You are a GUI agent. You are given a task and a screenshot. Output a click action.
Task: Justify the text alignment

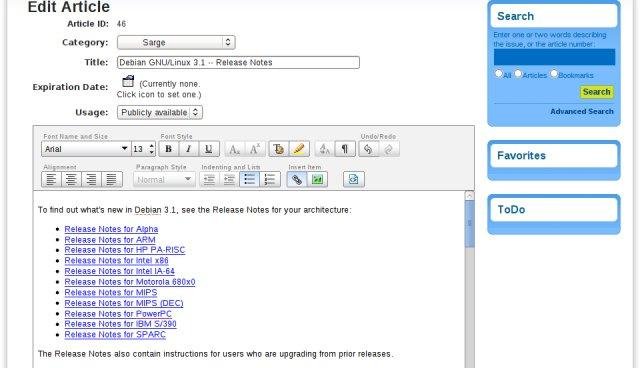[x=112, y=180]
